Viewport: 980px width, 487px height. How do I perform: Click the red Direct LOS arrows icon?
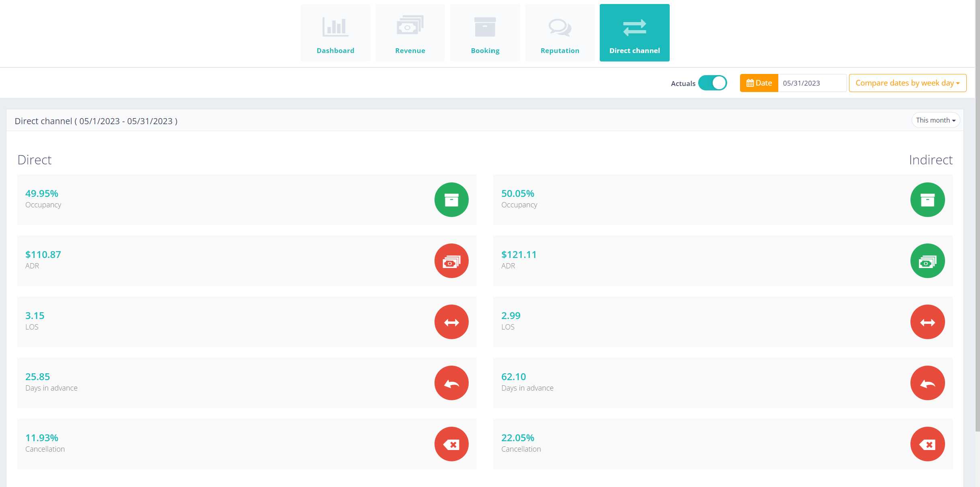451,322
